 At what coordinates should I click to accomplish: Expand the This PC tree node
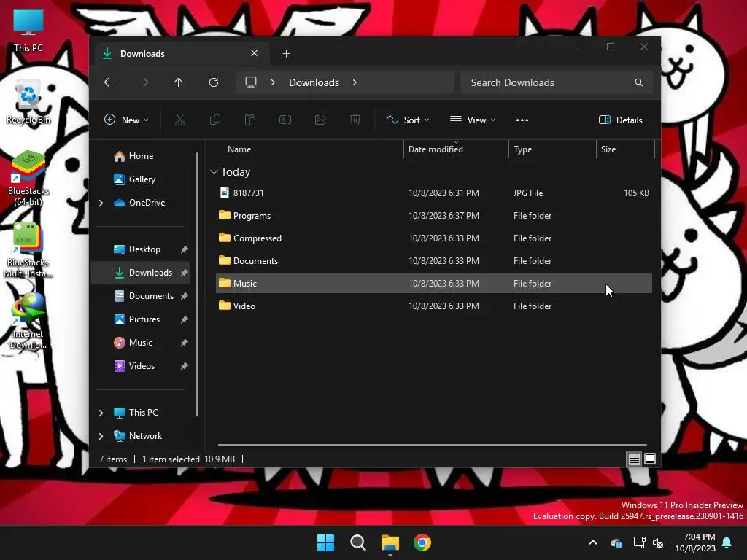coord(101,413)
